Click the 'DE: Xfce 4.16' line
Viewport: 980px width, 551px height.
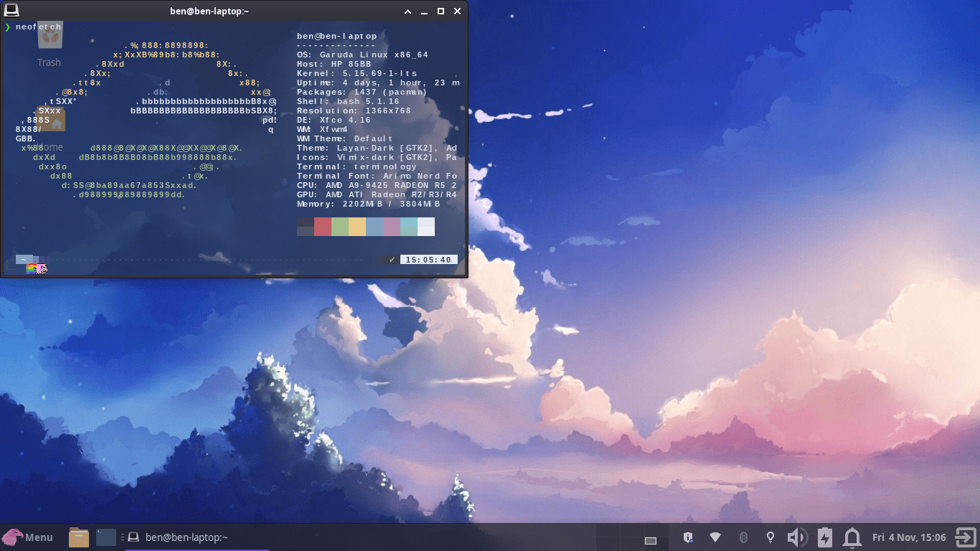coord(334,120)
